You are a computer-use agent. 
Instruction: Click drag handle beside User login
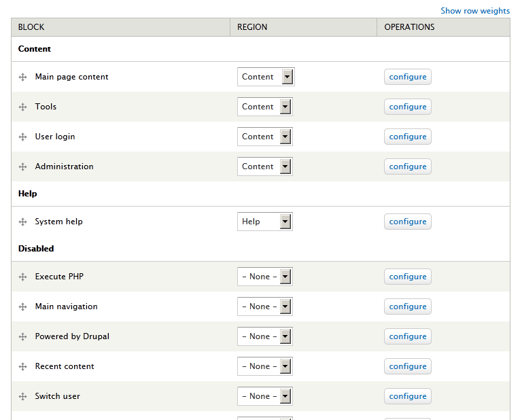tap(23, 137)
